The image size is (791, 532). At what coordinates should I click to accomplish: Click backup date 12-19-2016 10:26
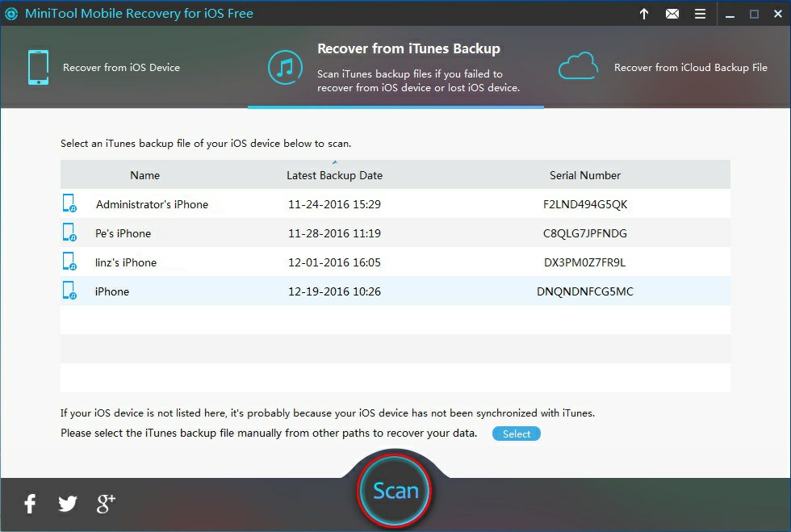tap(334, 291)
